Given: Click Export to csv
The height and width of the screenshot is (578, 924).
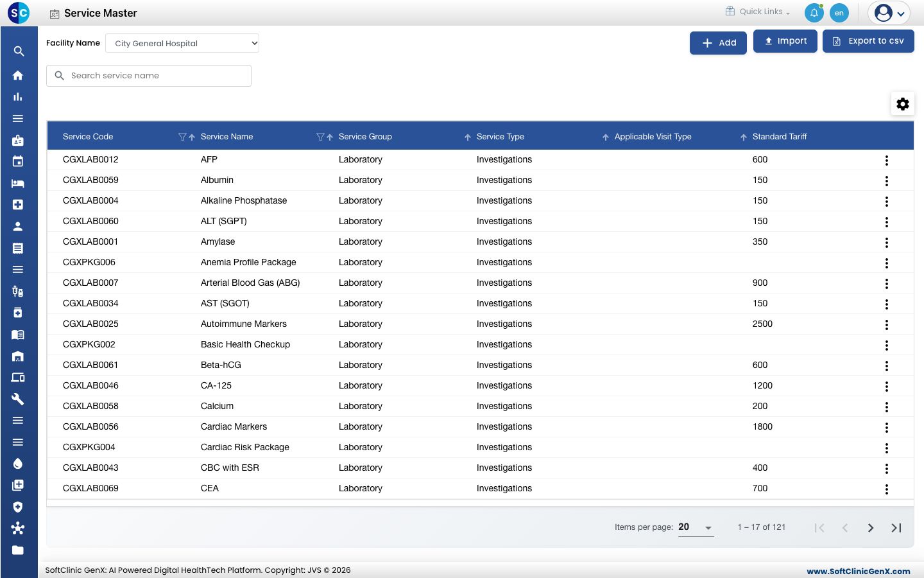Looking at the screenshot, I should [x=868, y=41].
